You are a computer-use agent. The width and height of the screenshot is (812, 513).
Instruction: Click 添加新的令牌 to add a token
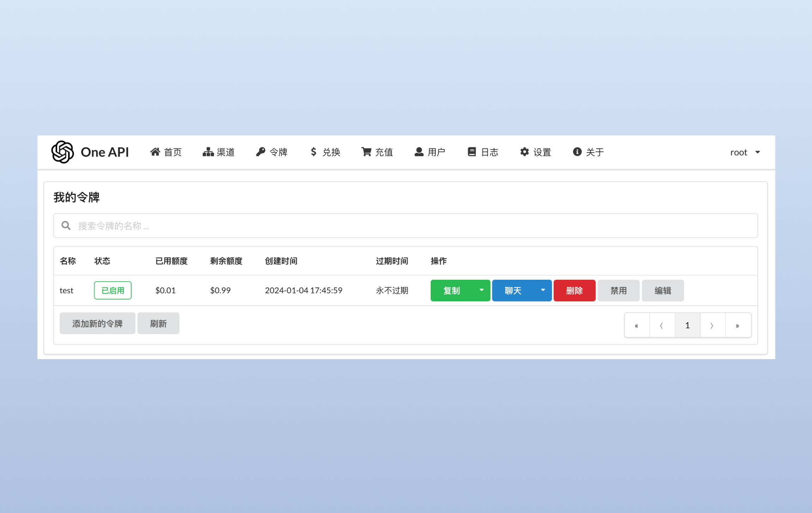point(97,323)
